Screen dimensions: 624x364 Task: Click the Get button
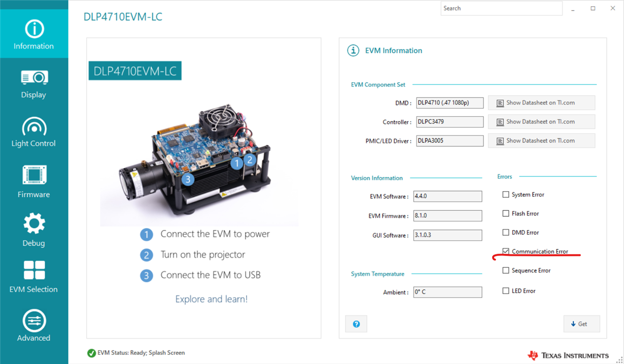(x=581, y=324)
